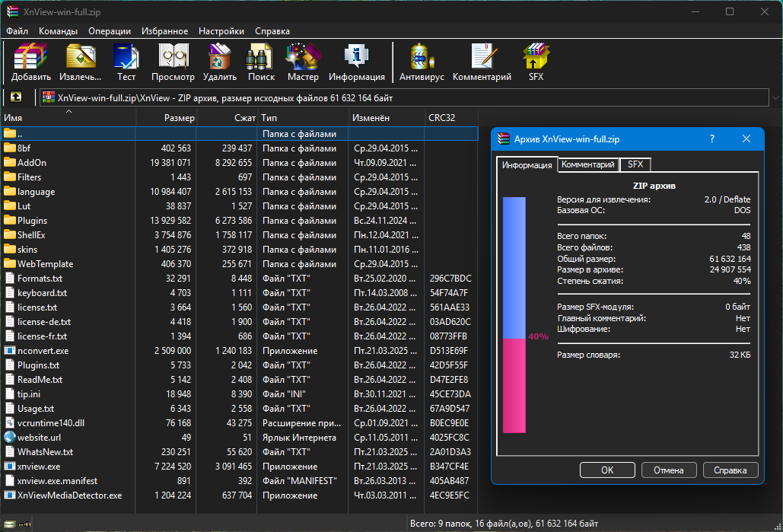The image size is (783, 532).
Task: Click the Извлечь (Extract) toolbar icon
Action: (81, 62)
